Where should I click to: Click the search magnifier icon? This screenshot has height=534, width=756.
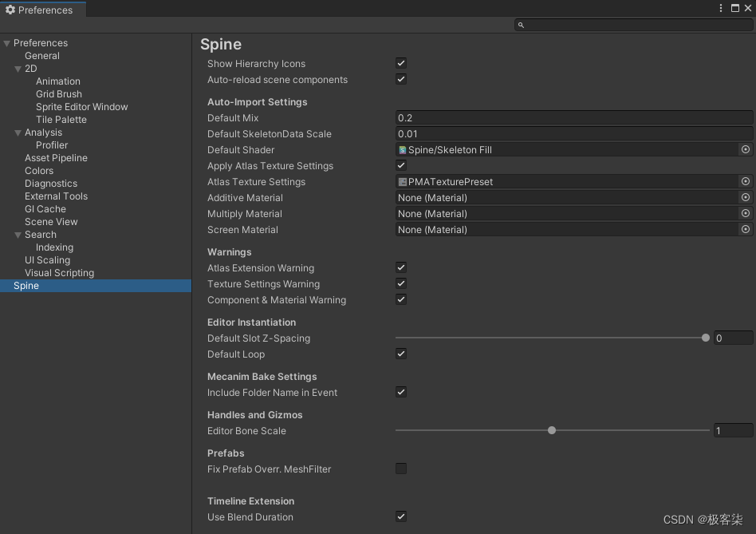(522, 26)
